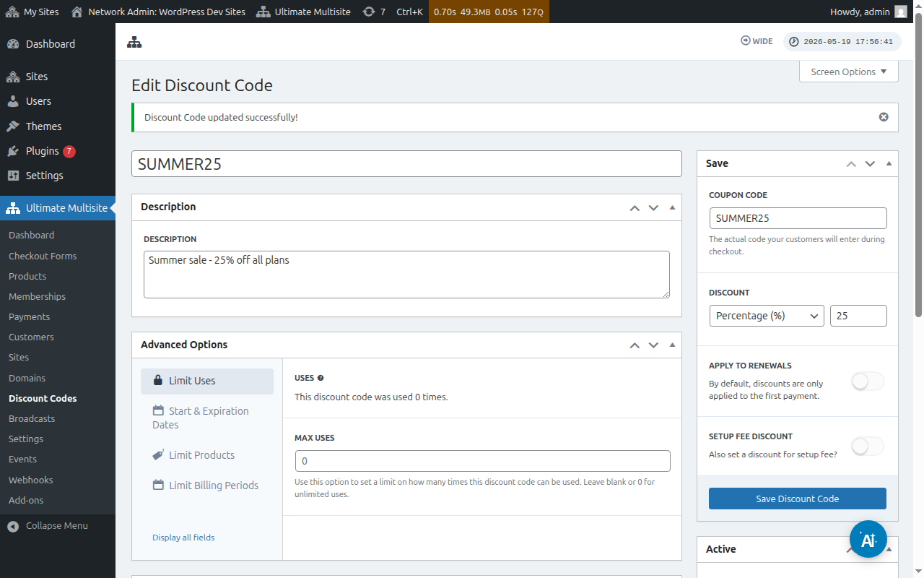Open Customers in the submenu
Viewport: 924px width, 578px height.
click(31, 337)
